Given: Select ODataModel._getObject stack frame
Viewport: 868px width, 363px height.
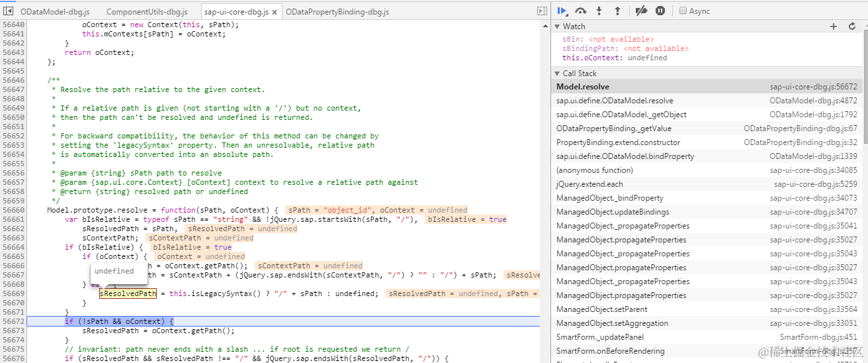Looking at the screenshot, I should click(707, 115).
